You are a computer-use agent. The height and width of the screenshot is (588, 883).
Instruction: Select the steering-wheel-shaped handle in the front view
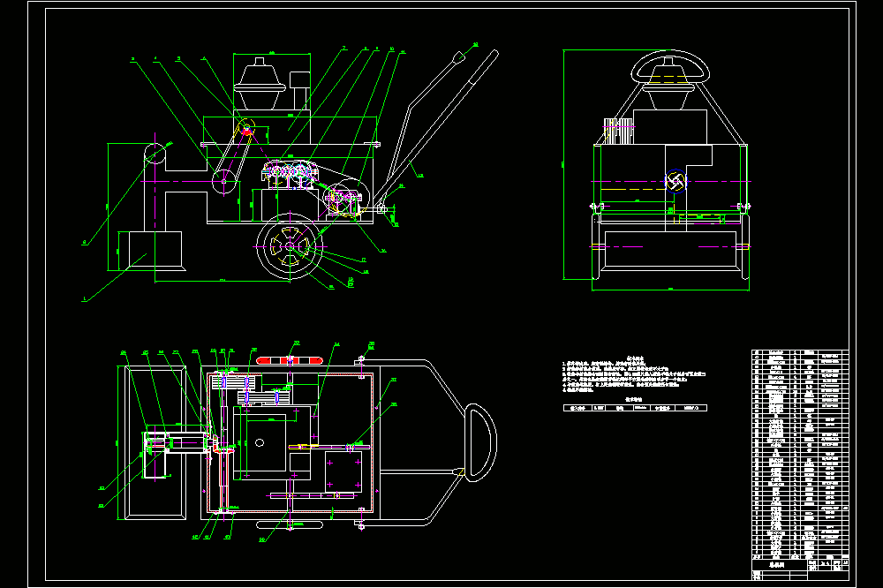[x=670, y=68]
